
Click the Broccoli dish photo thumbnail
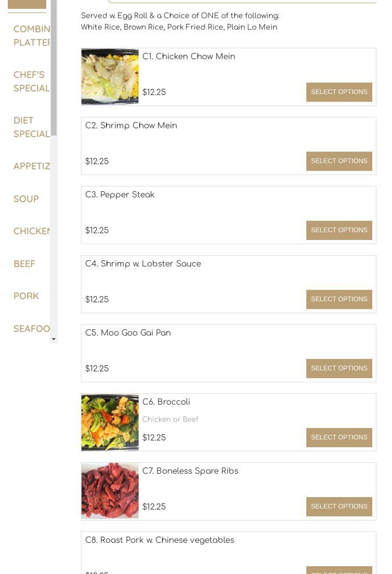(x=110, y=422)
